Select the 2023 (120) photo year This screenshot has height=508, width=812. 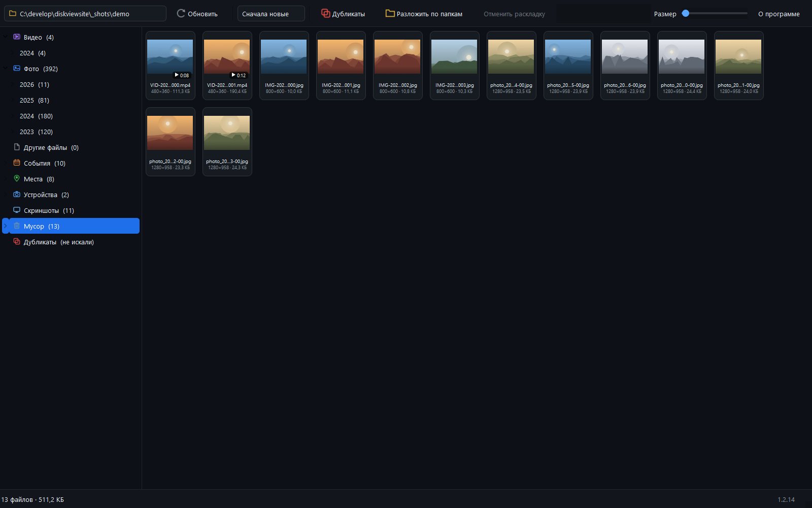click(36, 132)
